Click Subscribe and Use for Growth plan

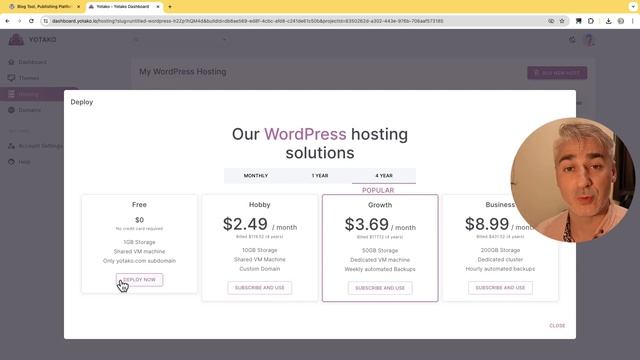[x=380, y=288]
